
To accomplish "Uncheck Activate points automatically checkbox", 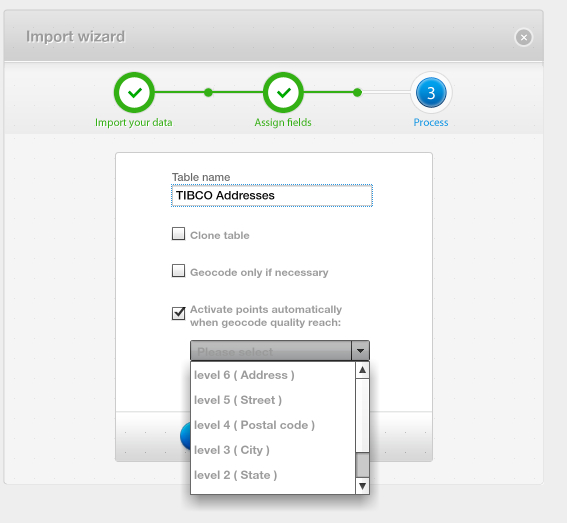I will pyautogui.click(x=178, y=313).
